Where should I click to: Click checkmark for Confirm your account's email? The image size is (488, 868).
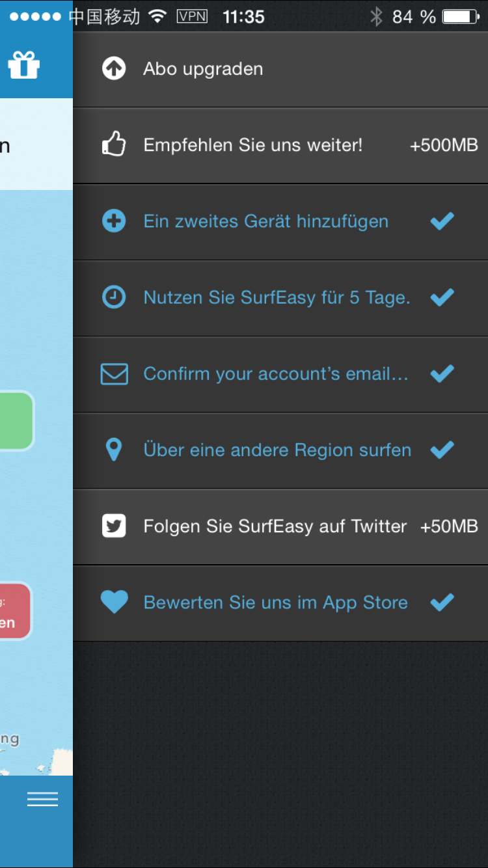tap(442, 373)
